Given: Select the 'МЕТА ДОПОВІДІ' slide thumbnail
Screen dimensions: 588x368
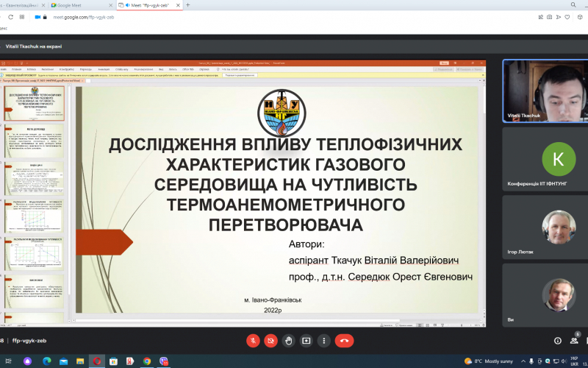Looking at the screenshot, I should click(34, 141).
